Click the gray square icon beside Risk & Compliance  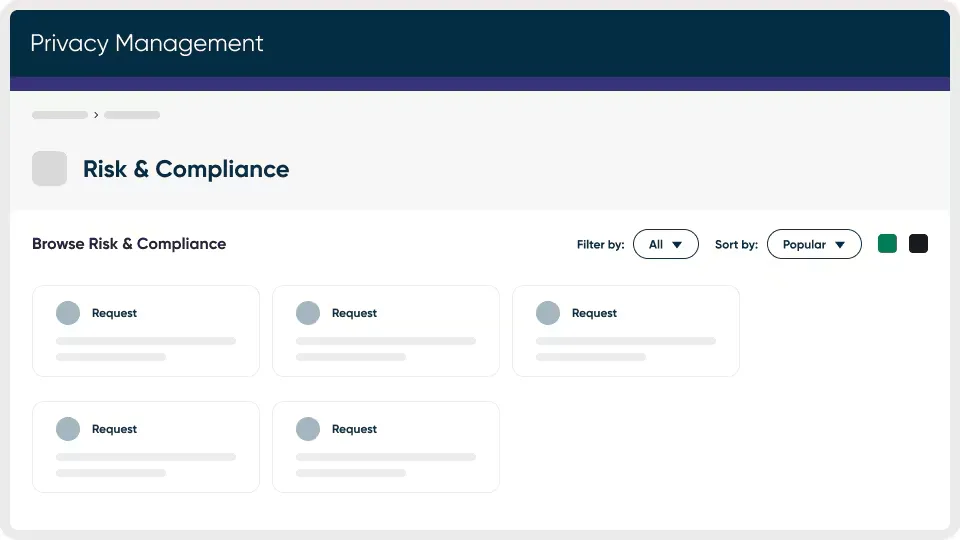click(50, 169)
